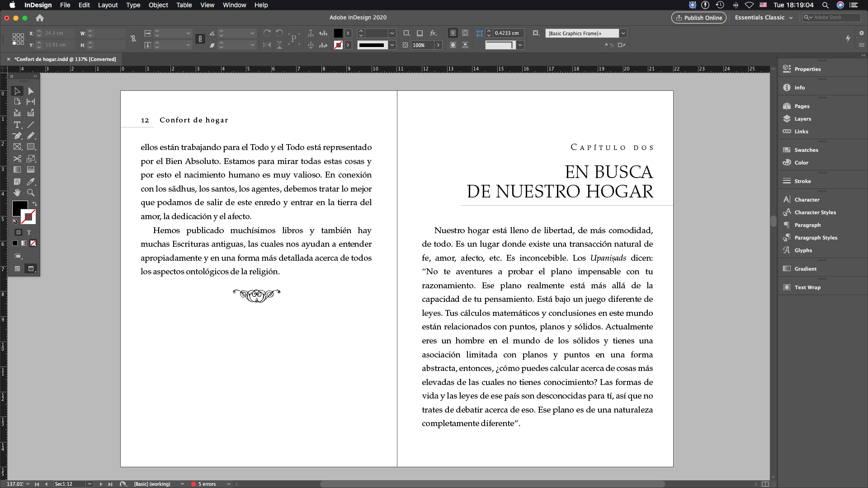
Task: Pick the Scissors tool
Action: tap(17, 159)
